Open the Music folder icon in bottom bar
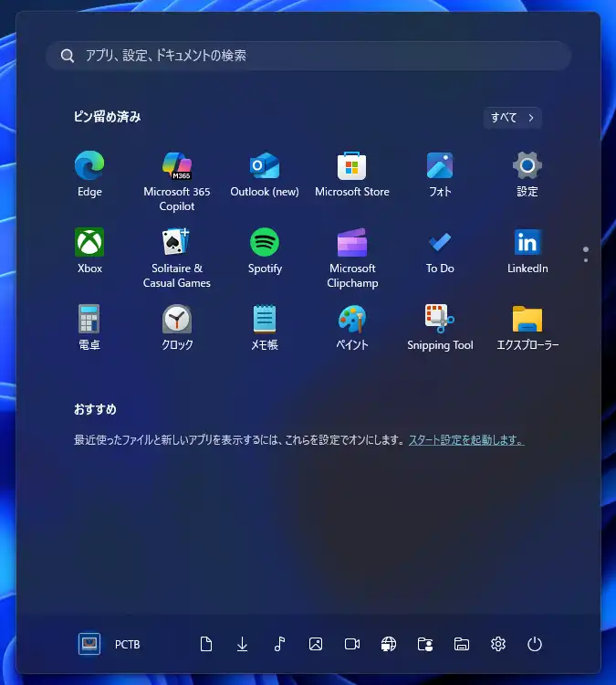The width and height of the screenshot is (616, 685). [279, 644]
